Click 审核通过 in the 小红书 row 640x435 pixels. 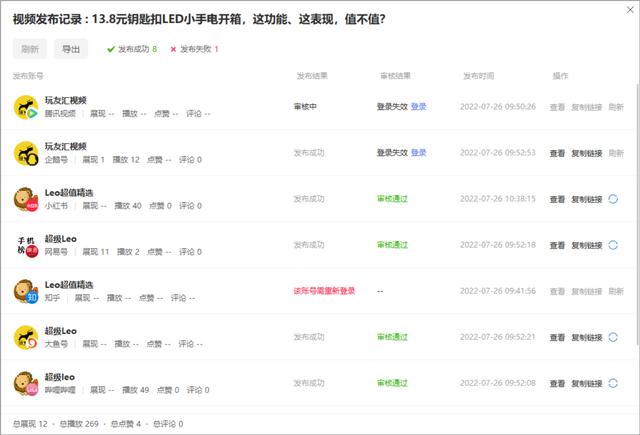392,199
